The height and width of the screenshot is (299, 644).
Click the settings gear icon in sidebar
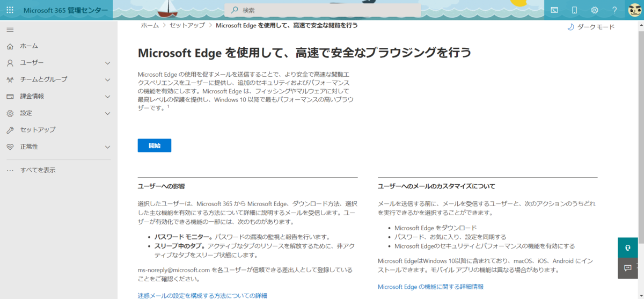[x=10, y=113]
